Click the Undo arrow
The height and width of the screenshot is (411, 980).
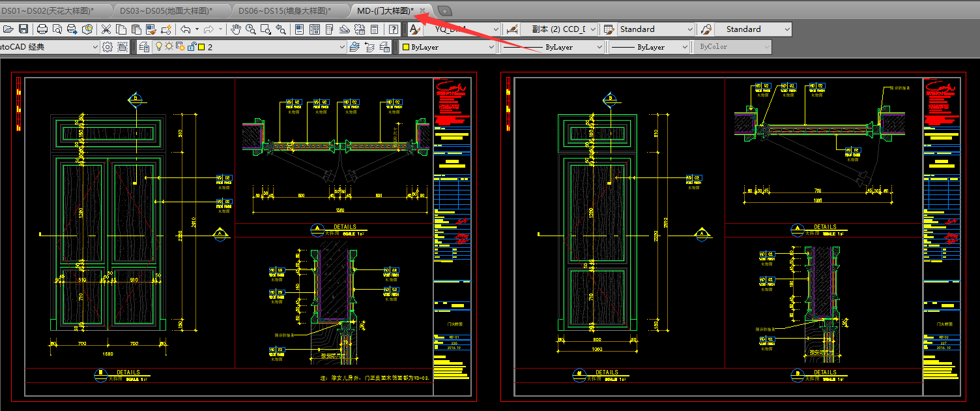(x=186, y=29)
